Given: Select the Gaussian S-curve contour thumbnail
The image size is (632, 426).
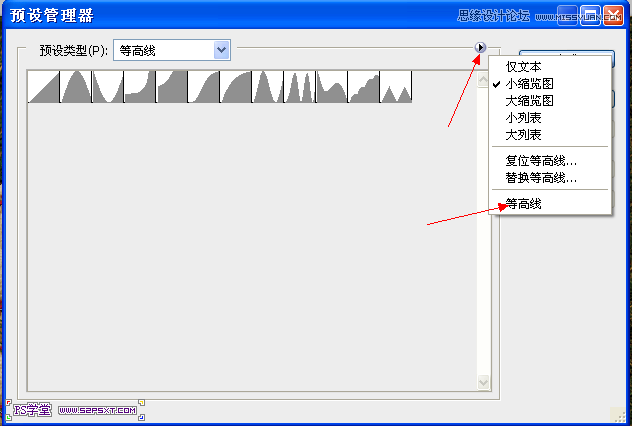Looking at the screenshot, I should [204, 87].
